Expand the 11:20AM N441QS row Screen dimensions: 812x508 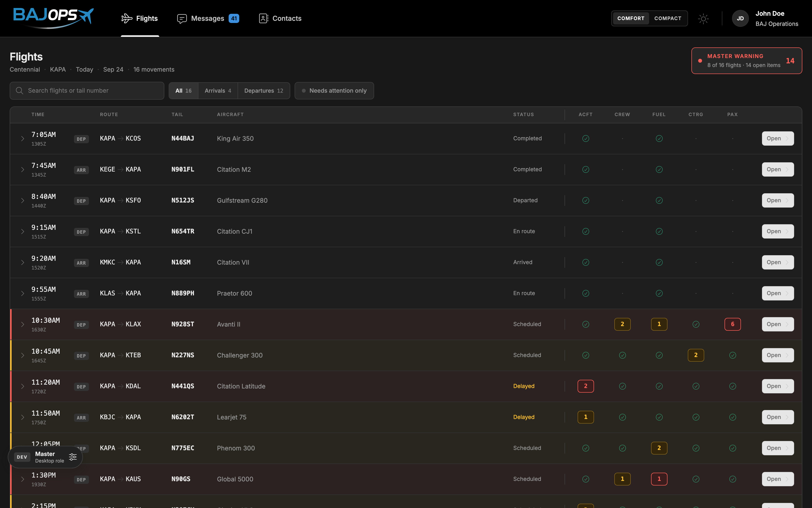point(22,386)
